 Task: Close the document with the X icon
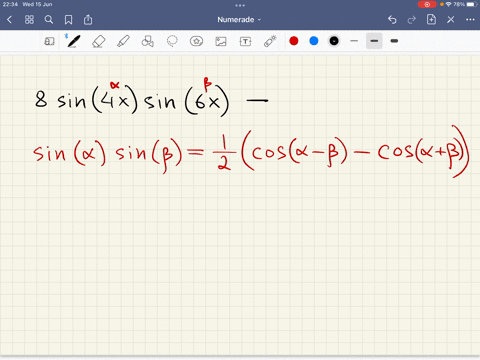tap(451, 20)
